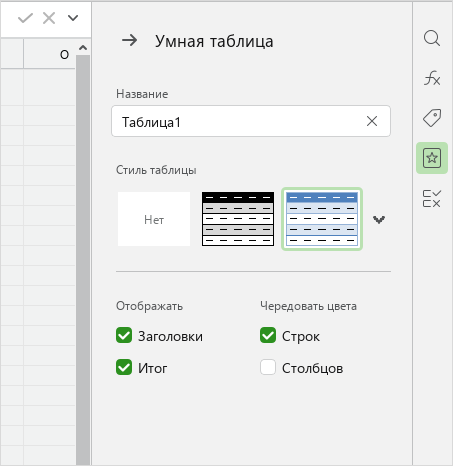453x466 pixels.
Task: Collapse the panel with the arrow icon
Action: pos(129,41)
